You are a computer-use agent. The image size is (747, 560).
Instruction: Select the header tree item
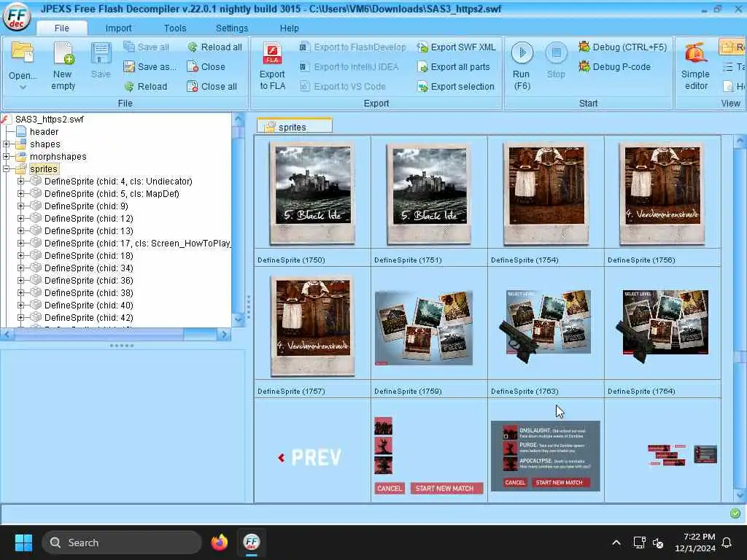pyautogui.click(x=44, y=131)
